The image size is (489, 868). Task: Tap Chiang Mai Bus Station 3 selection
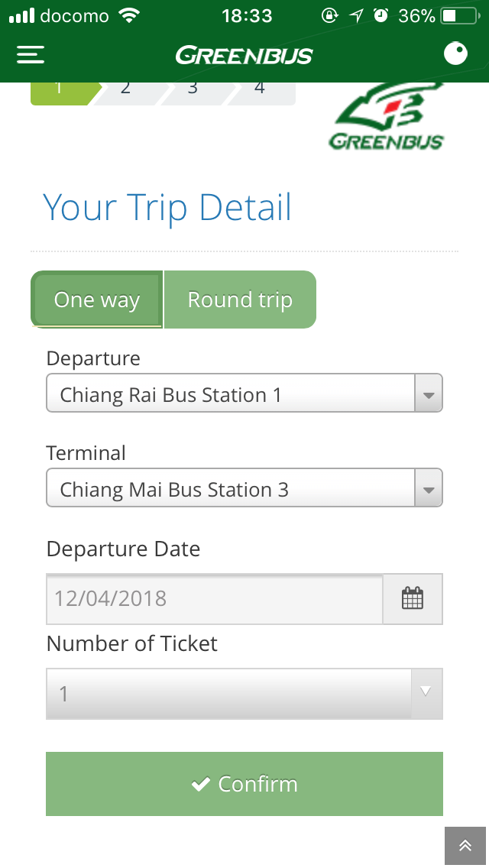[x=229, y=489]
